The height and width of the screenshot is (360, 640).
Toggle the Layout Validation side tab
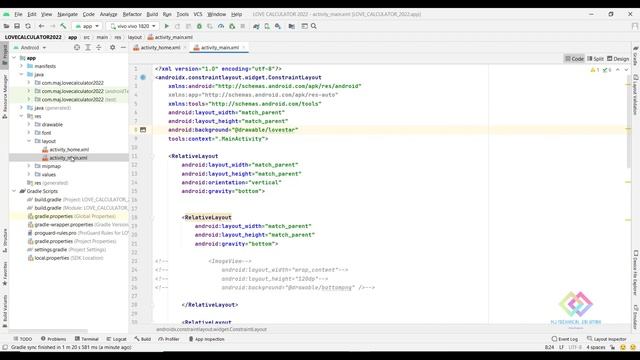(x=636, y=95)
